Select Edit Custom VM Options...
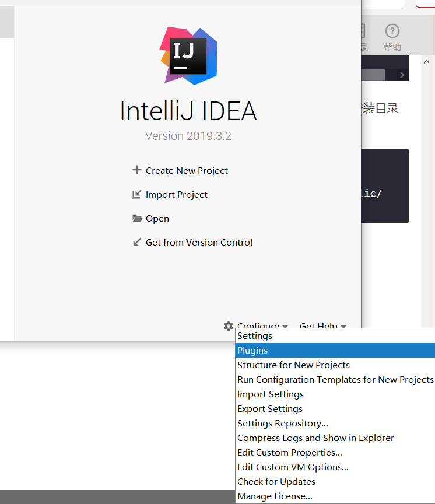The image size is (435, 504). [x=335, y=467]
